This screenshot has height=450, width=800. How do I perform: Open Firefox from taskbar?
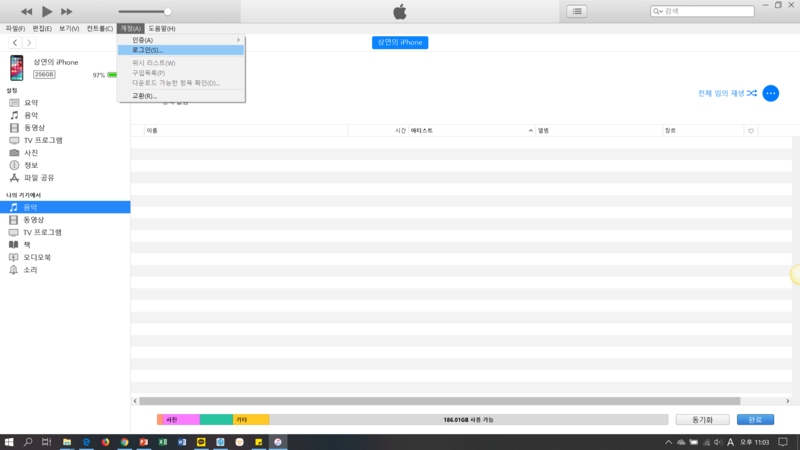[105, 442]
